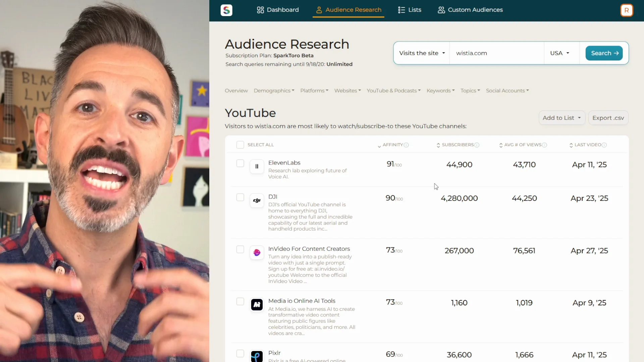Viewport: 644px width, 362px height.
Task: Open the user avatar R icon
Action: click(x=627, y=10)
